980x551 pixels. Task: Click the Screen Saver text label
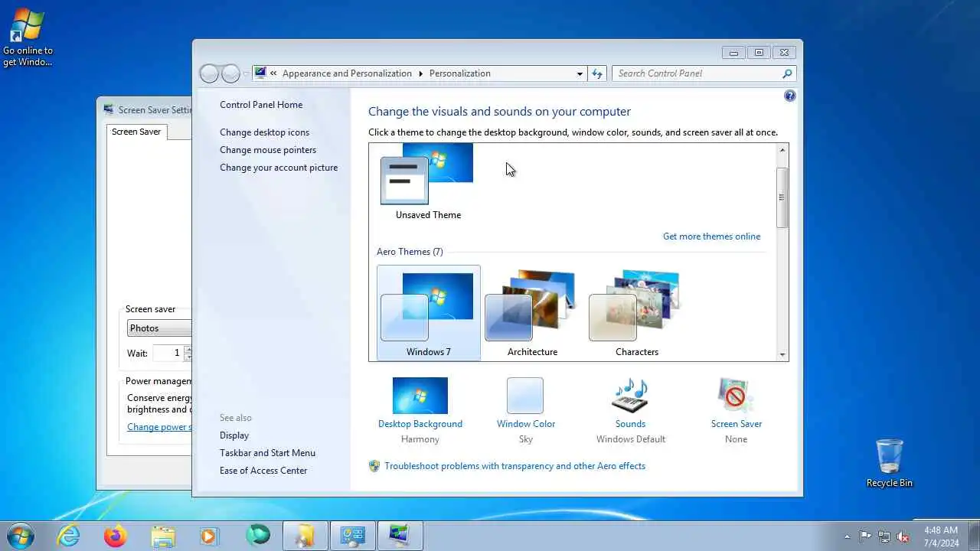[736, 424]
